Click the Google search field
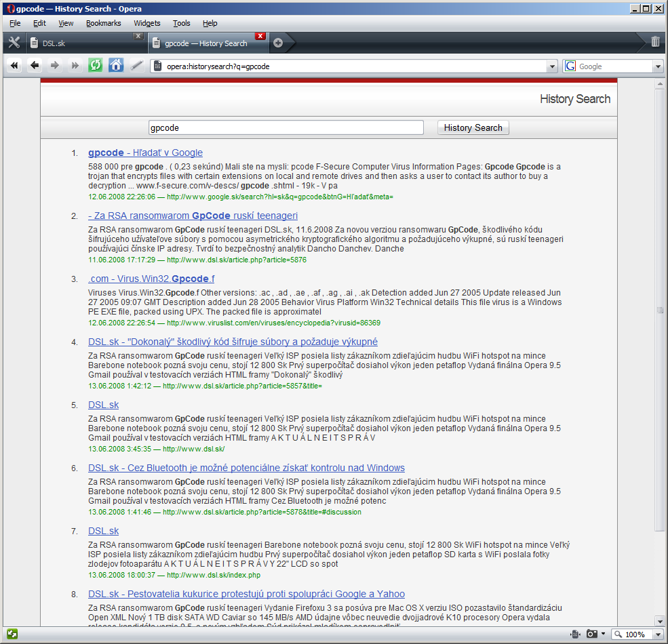Viewport: 668px width, 644px height. click(614, 66)
